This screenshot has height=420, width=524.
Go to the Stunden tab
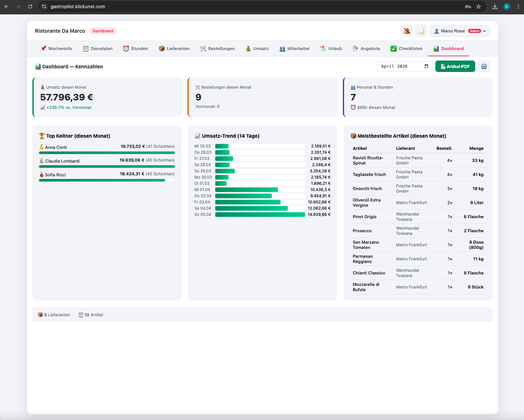135,49
